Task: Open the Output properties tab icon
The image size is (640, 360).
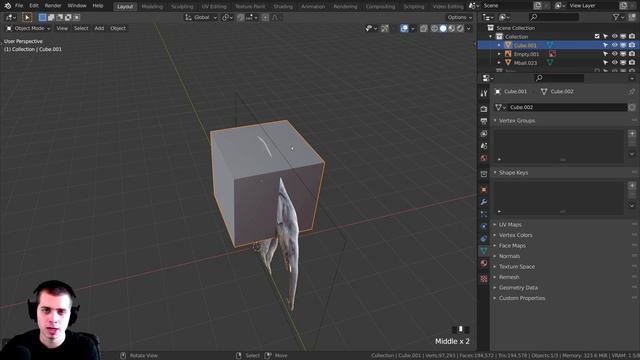Action: 484,121
